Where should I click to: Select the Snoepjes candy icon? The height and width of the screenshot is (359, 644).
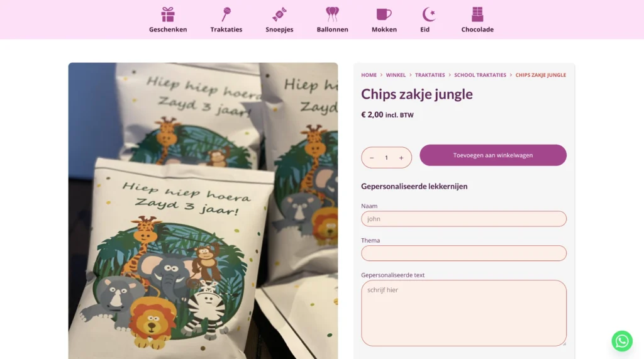click(x=279, y=14)
